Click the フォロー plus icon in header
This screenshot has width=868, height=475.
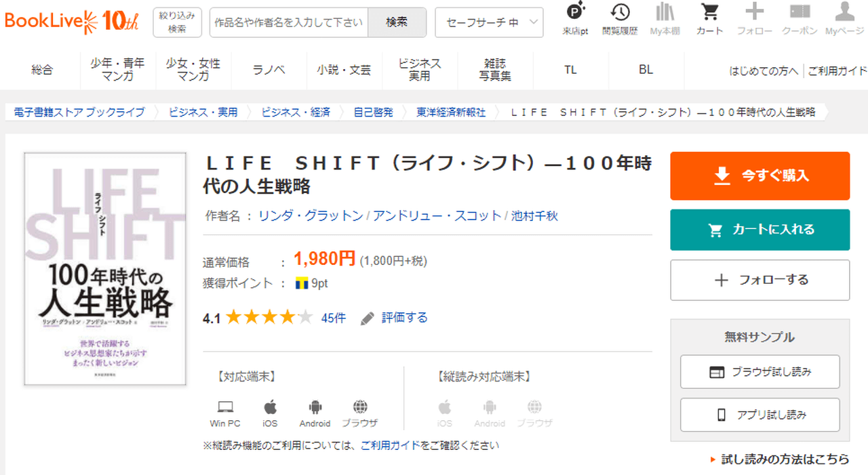coord(754,12)
